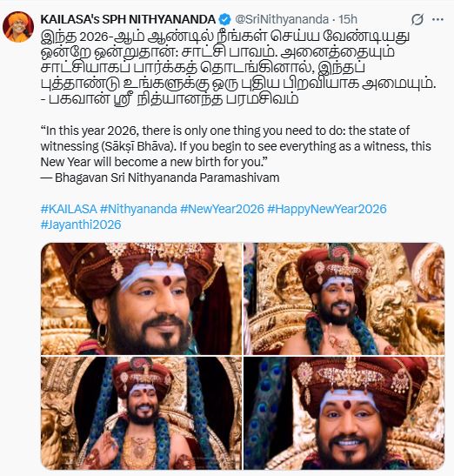
Task: Open the @SriNithyananda handle
Action: [x=282, y=19]
